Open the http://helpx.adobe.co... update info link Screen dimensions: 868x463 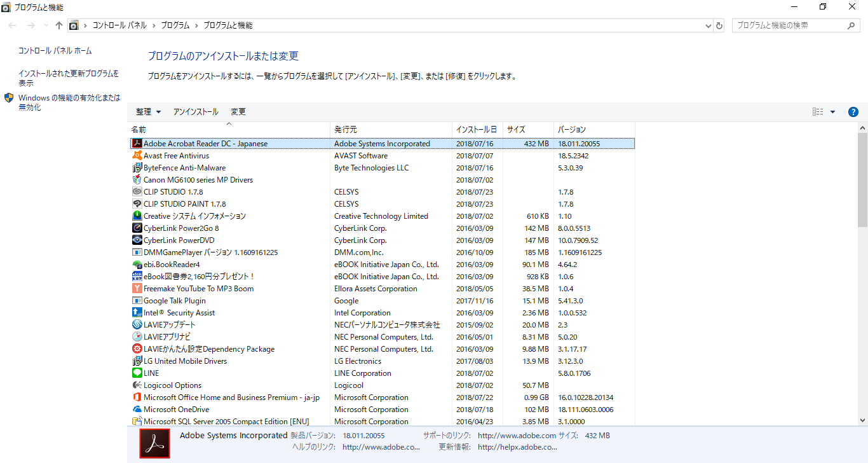point(517,447)
